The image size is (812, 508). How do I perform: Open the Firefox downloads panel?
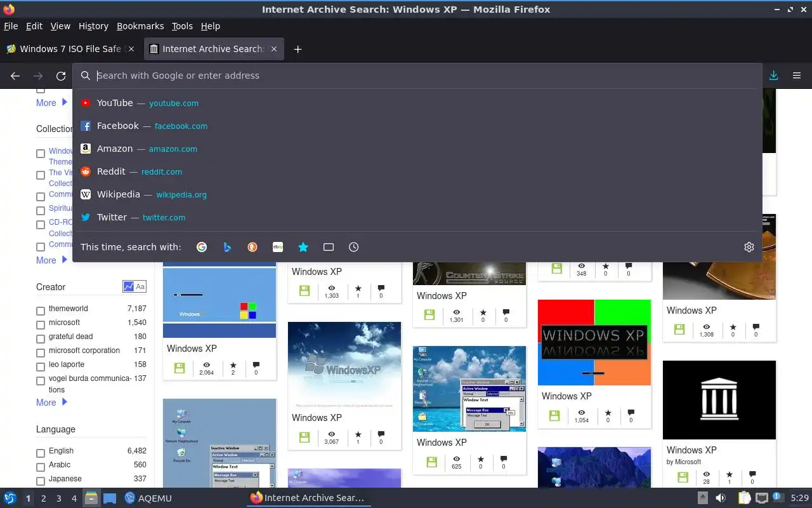click(773, 76)
